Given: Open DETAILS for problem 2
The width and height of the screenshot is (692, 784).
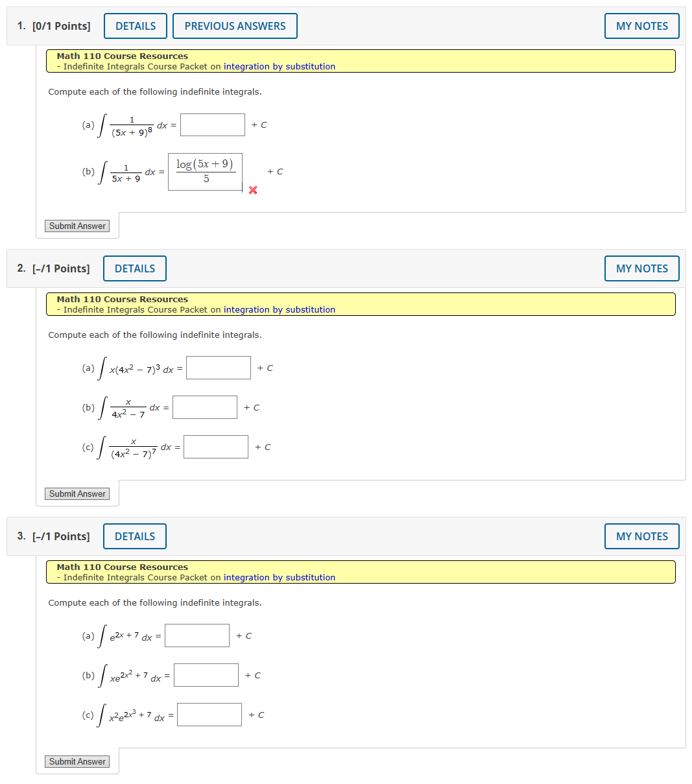Looking at the screenshot, I should coord(134,268).
